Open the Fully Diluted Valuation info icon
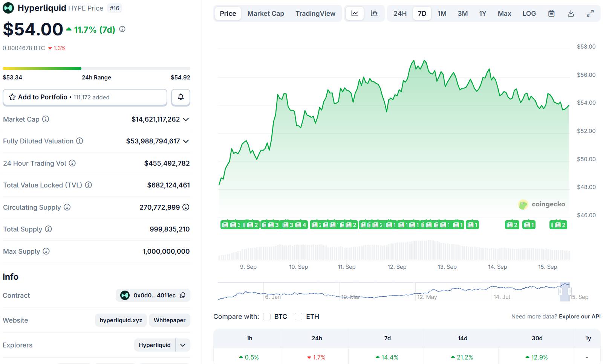The image size is (609, 364). 80,141
